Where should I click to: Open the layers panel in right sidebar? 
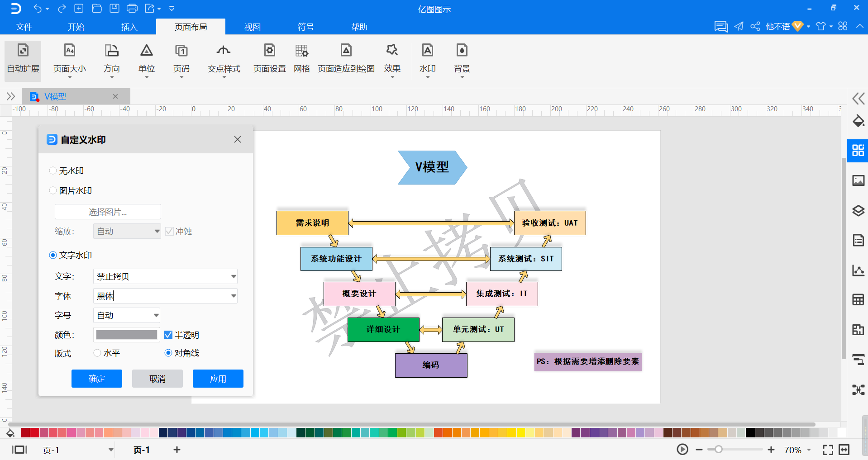858,211
